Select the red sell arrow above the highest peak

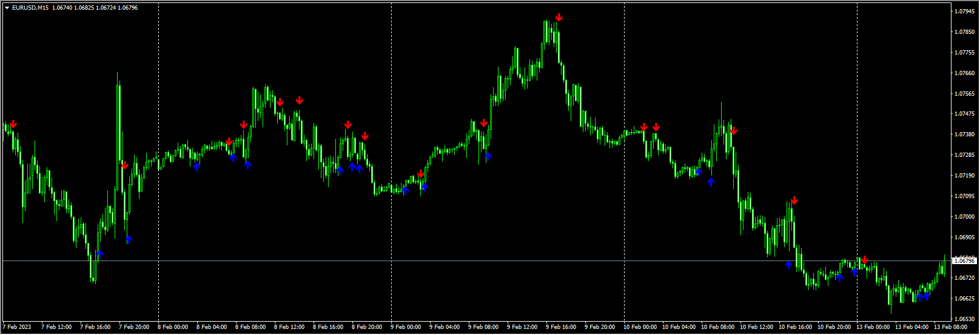559,18
